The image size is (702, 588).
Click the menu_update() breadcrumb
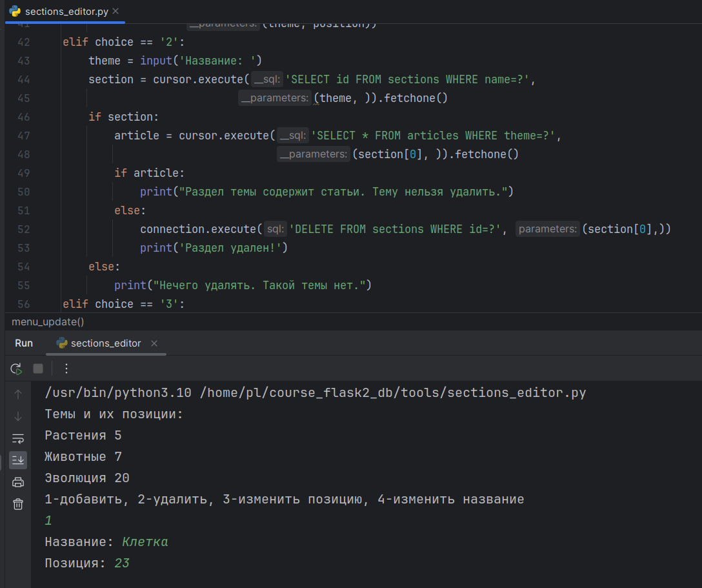pos(48,322)
